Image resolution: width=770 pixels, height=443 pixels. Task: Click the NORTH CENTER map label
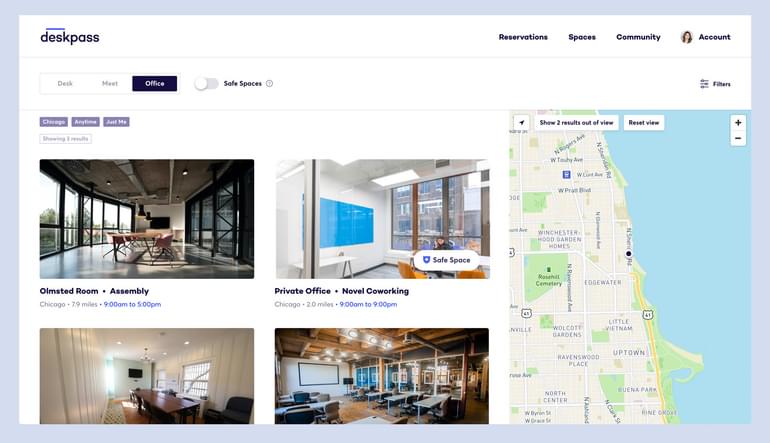coord(555,397)
